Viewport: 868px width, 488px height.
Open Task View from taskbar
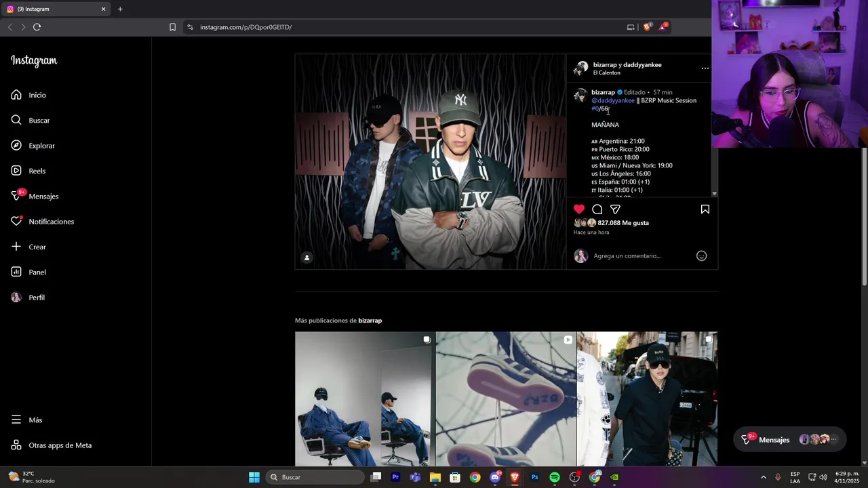tap(376, 477)
